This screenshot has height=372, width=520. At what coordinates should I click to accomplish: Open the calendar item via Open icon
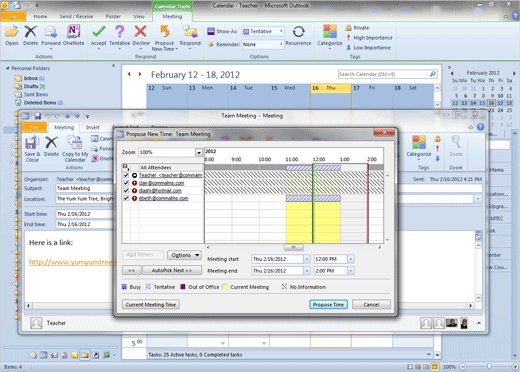(x=12, y=36)
